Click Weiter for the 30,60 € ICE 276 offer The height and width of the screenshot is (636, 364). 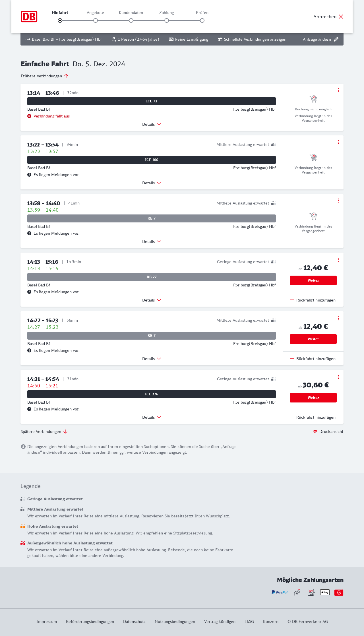313,398
